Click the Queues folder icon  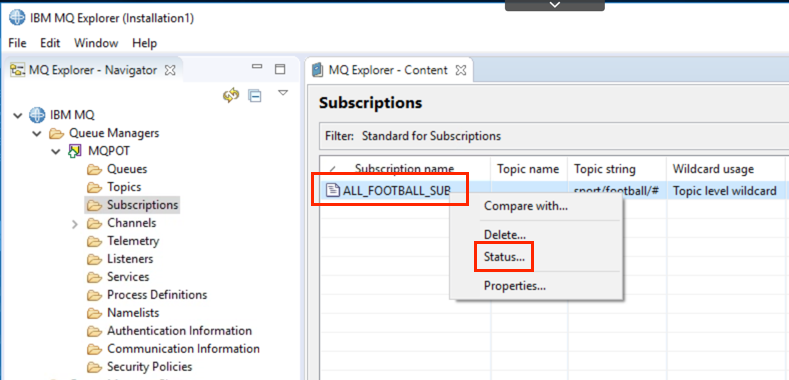[95, 169]
